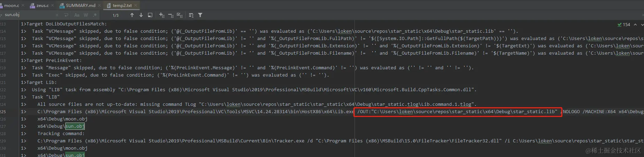The width and height of the screenshot is (644, 157).
Task: Click highlighted sun.obj on line 227
Action: (x=75, y=126)
